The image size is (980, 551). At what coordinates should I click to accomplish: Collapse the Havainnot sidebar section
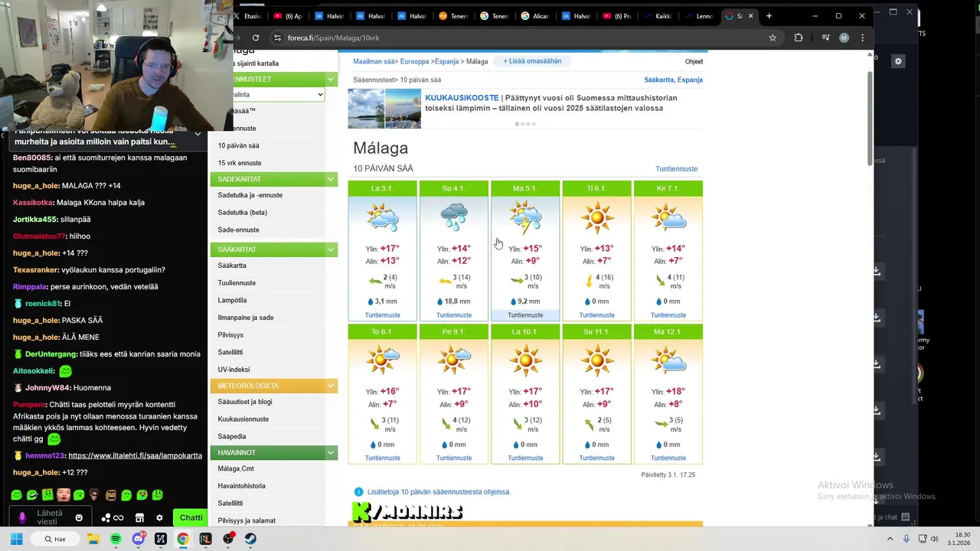click(x=331, y=452)
